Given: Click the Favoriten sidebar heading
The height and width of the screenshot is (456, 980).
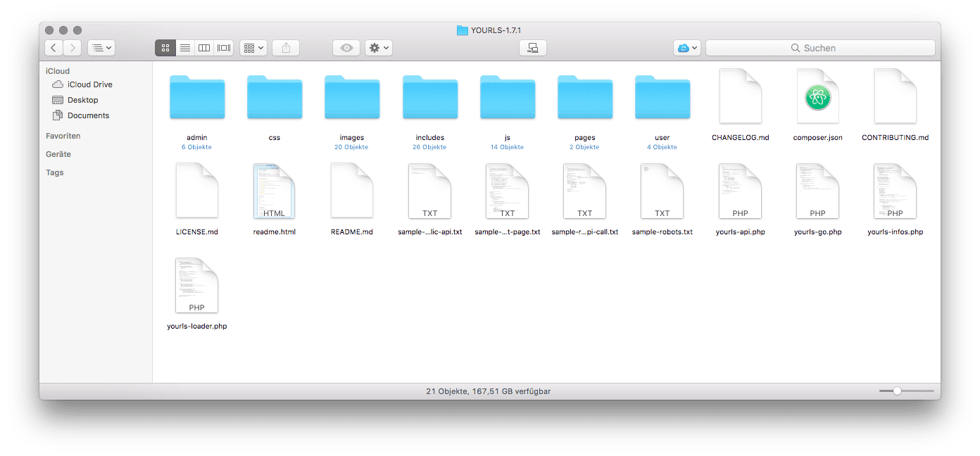Looking at the screenshot, I should [x=63, y=136].
